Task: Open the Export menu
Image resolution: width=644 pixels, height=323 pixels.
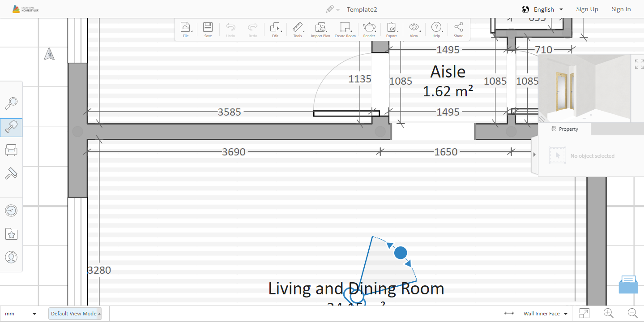Action: pyautogui.click(x=392, y=30)
